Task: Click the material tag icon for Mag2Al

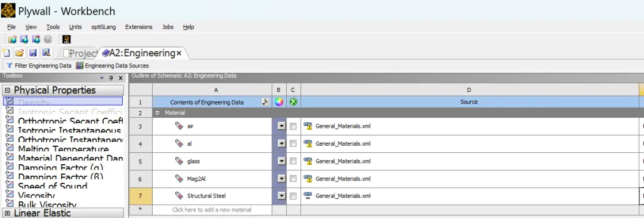Action: tap(179, 179)
